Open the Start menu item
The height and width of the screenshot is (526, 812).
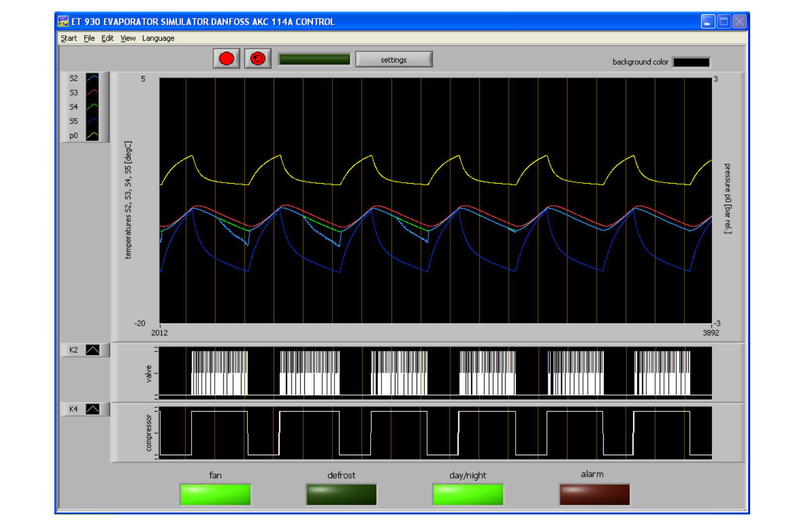click(69, 38)
